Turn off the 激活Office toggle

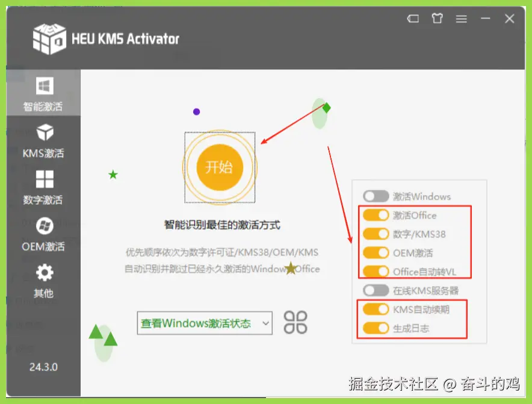pyautogui.click(x=376, y=215)
